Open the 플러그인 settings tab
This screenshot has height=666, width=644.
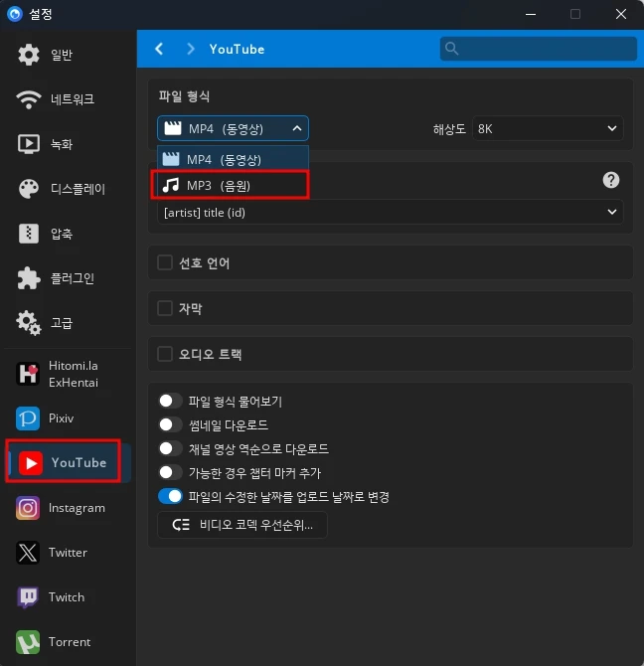68,278
